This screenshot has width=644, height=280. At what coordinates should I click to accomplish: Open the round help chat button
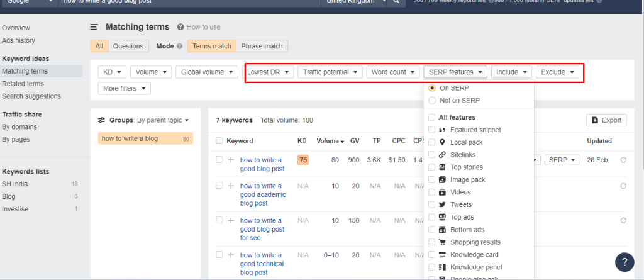[x=625, y=262]
